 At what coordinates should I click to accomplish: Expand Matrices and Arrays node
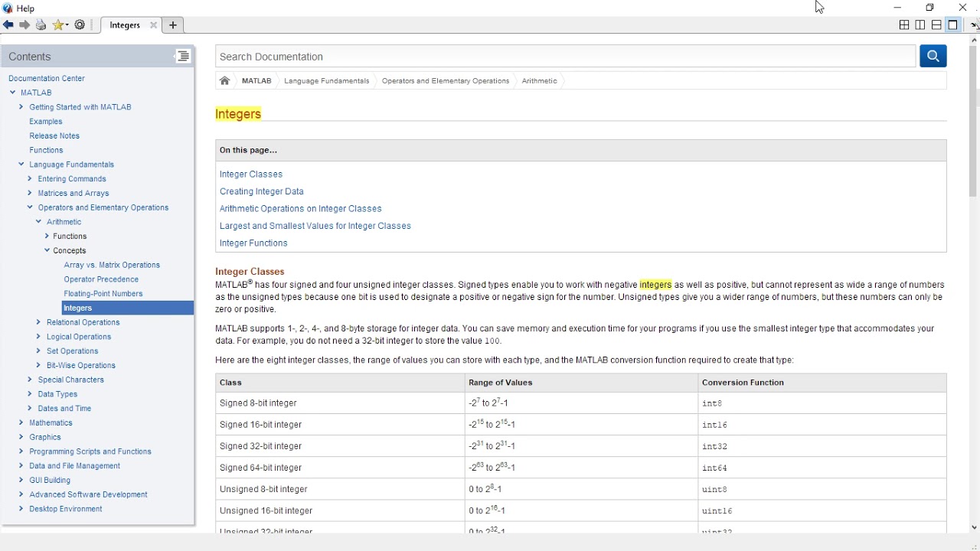30,194
